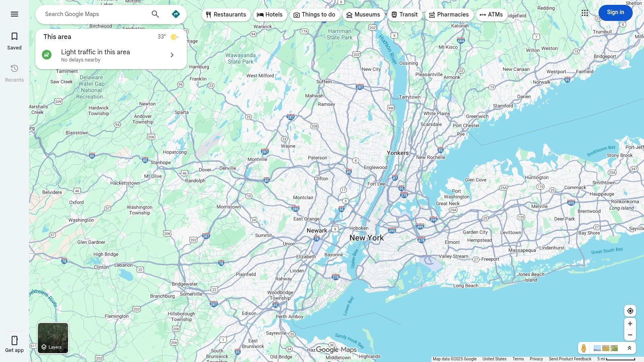Collapse the map imagery tray

click(x=630, y=348)
